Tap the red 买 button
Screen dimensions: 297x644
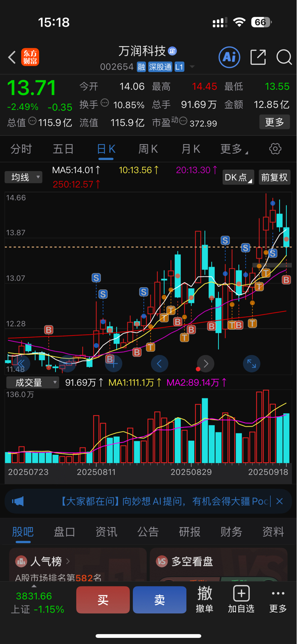(103, 600)
